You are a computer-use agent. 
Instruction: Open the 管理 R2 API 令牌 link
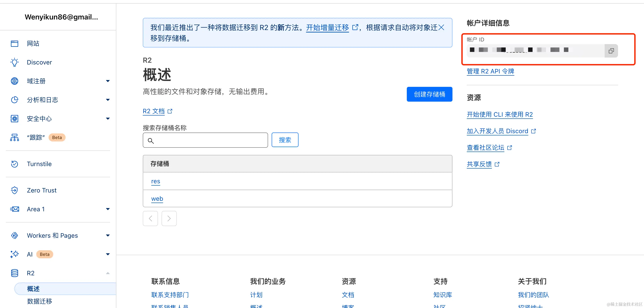[x=490, y=71]
